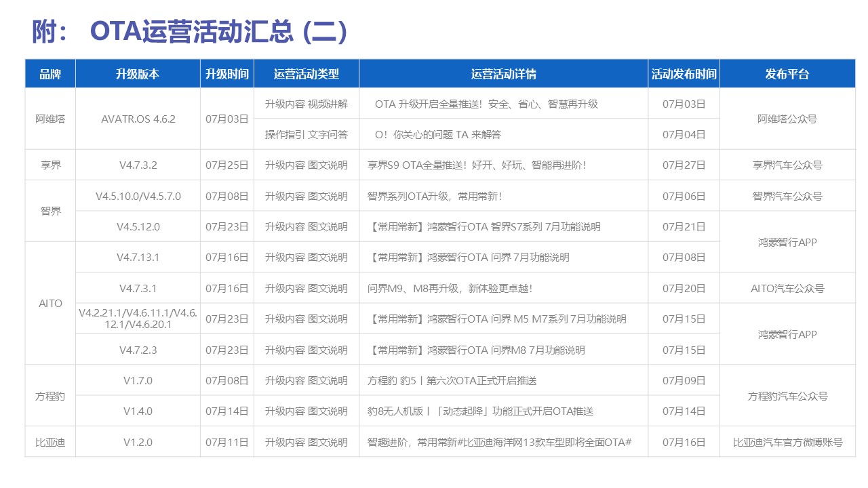Click the V4.5.12.0 version cell
This screenshot has height=488, width=868.
(138, 226)
